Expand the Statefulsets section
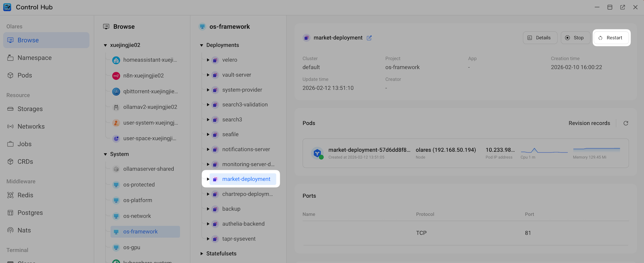 (x=201, y=254)
